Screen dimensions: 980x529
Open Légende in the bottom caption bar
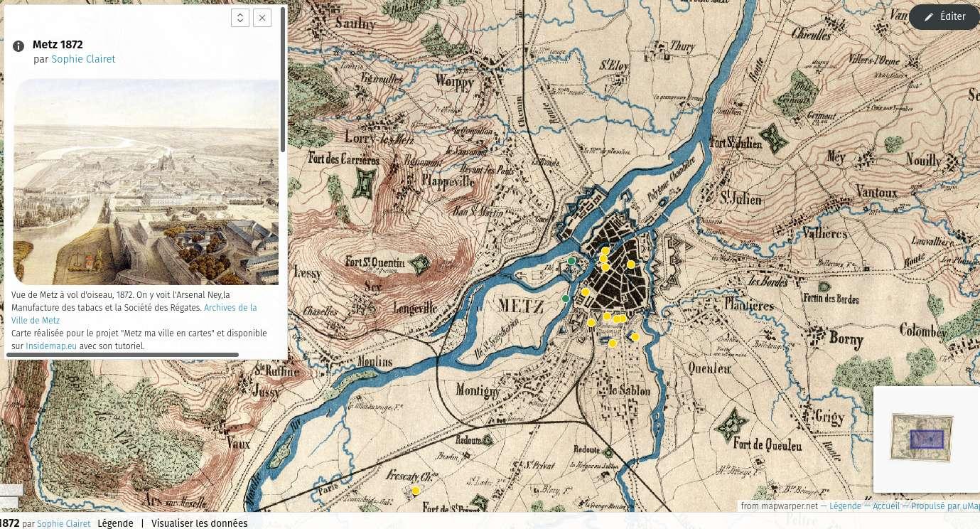pyautogui.click(x=115, y=523)
